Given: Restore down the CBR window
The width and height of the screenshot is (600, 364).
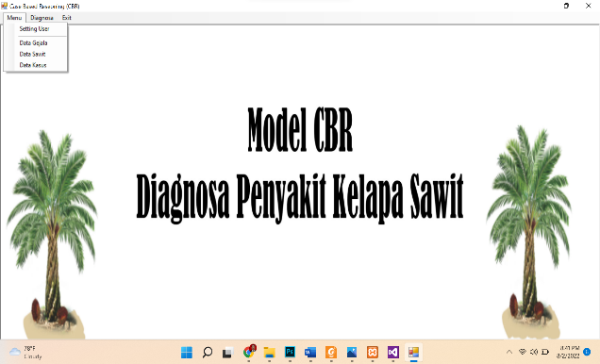Looking at the screenshot, I should (566, 6).
